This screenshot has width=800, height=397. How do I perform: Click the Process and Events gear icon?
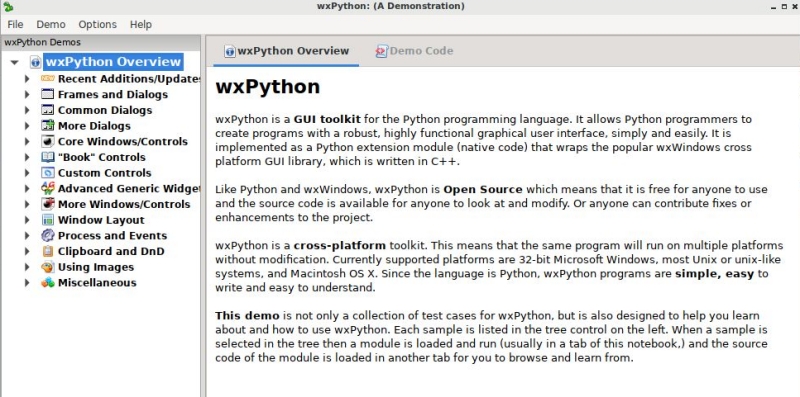[47, 236]
